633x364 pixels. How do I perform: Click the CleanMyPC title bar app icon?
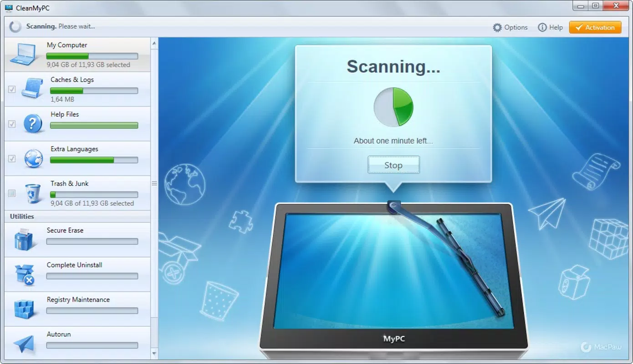point(9,7)
